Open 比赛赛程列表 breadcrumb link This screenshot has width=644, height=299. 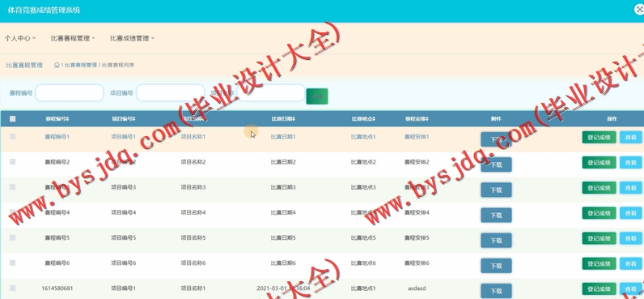click(x=118, y=65)
